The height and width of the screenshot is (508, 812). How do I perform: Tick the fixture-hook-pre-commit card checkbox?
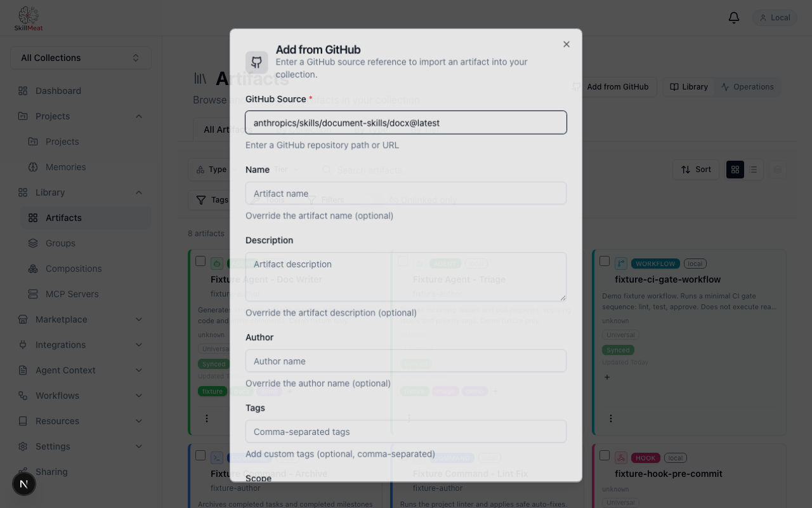[x=605, y=455]
